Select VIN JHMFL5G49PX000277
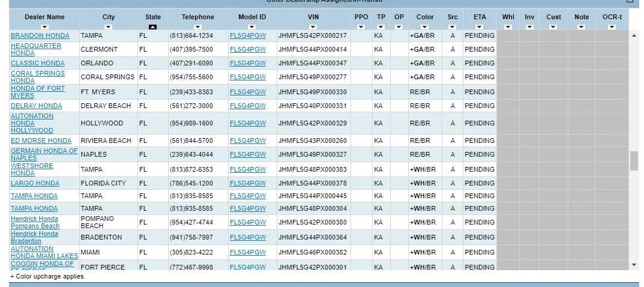The width and height of the screenshot is (644, 287). [312, 77]
